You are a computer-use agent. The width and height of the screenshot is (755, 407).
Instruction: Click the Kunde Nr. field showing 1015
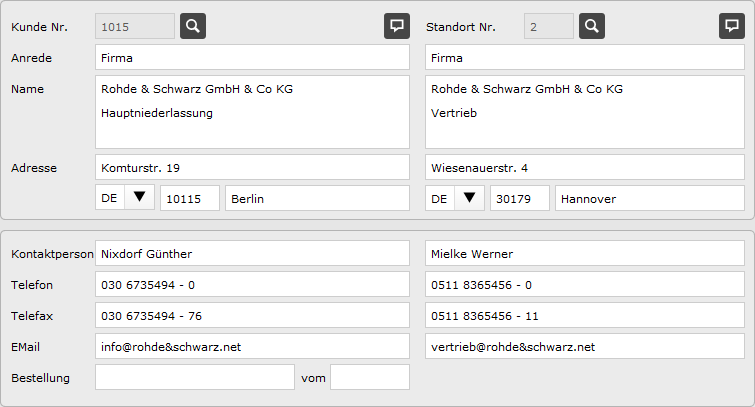click(134, 26)
